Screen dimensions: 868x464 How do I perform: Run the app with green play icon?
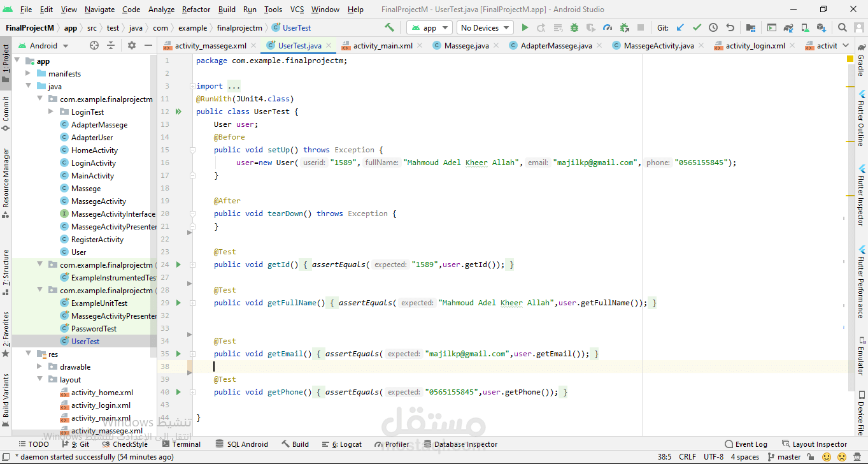point(525,27)
